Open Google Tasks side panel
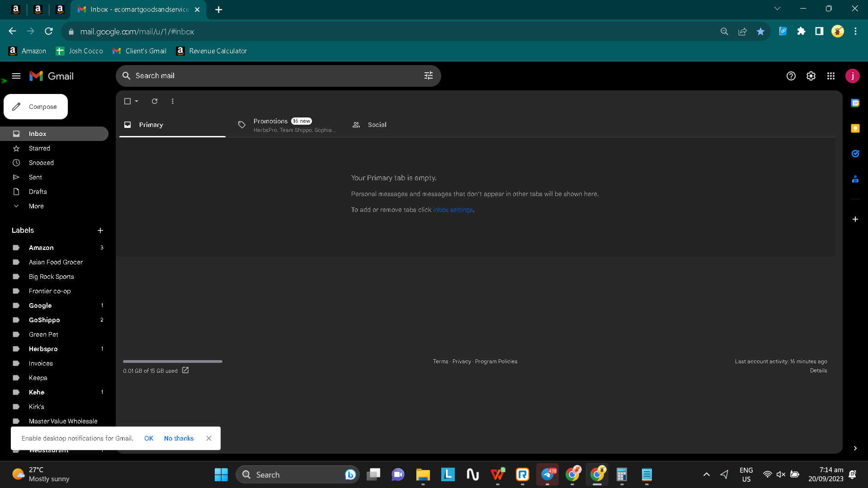 [855, 154]
